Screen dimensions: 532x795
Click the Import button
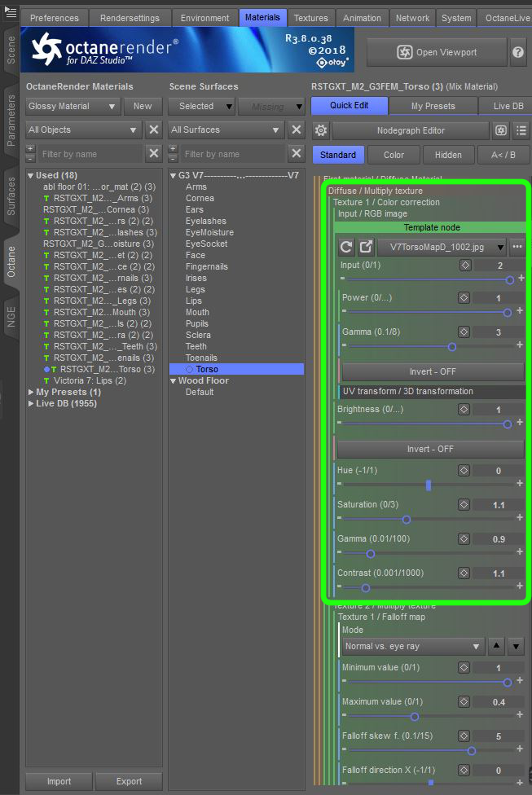pos(59,781)
